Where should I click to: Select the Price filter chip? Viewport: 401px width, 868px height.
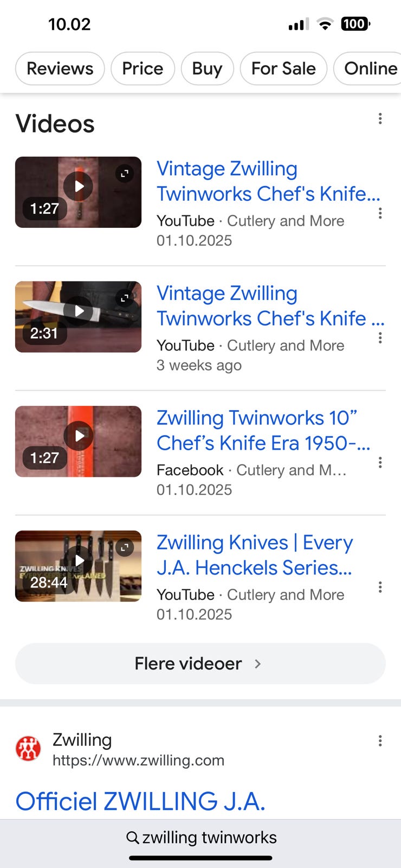(143, 68)
